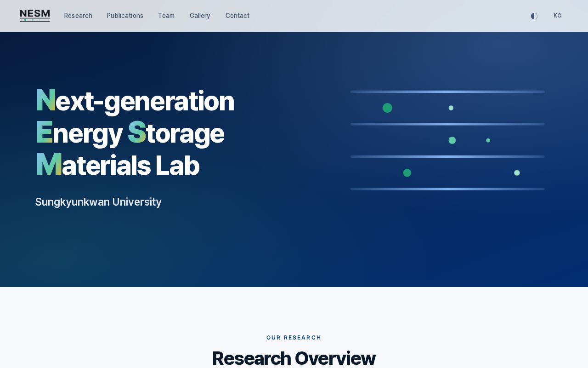Click the OUR RESEARCH section label
This screenshot has width=588, height=368.
(x=294, y=338)
